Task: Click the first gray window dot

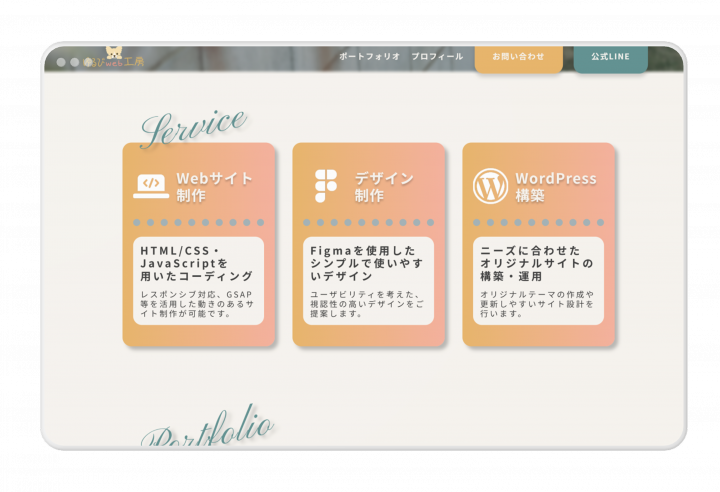Action: (x=61, y=62)
